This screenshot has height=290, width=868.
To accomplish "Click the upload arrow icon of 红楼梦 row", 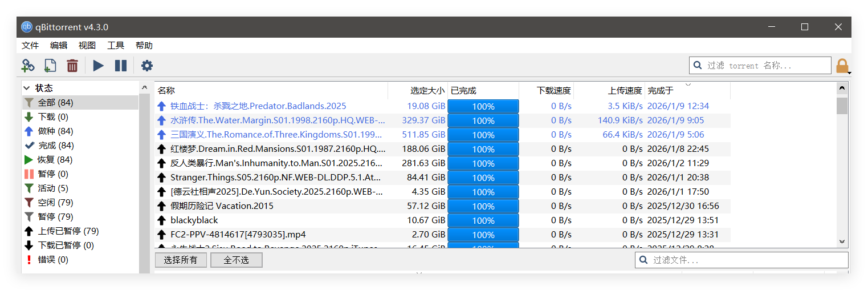I will click(x=161, y=149).
